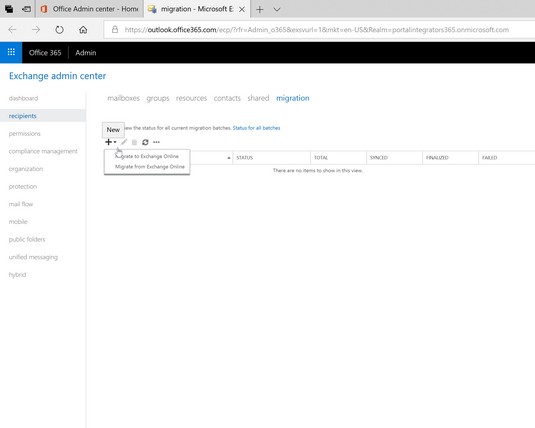Open mail flow in sidebar
Image resolution: width=535 pixels, height=428 pixels.
(21, 204)
